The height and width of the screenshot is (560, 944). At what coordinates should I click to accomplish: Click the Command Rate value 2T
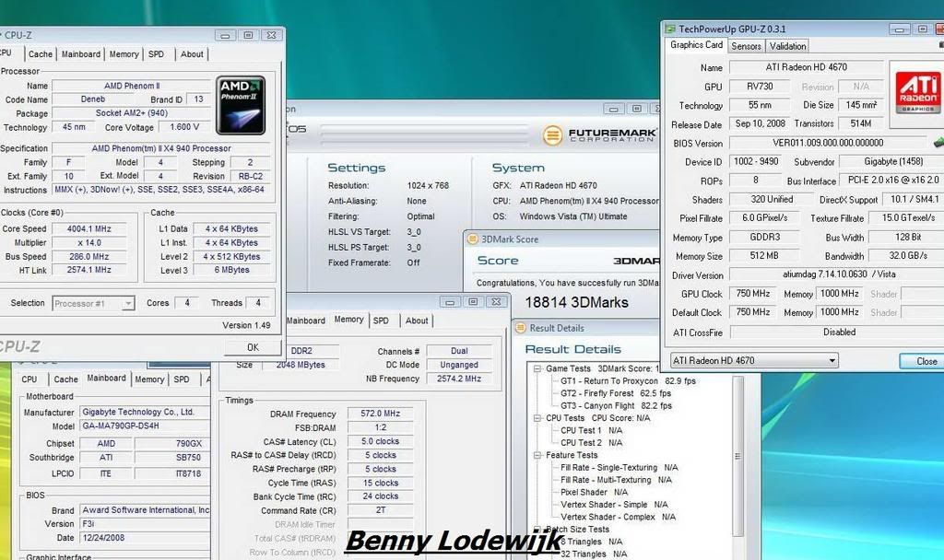tap(381, 510)
